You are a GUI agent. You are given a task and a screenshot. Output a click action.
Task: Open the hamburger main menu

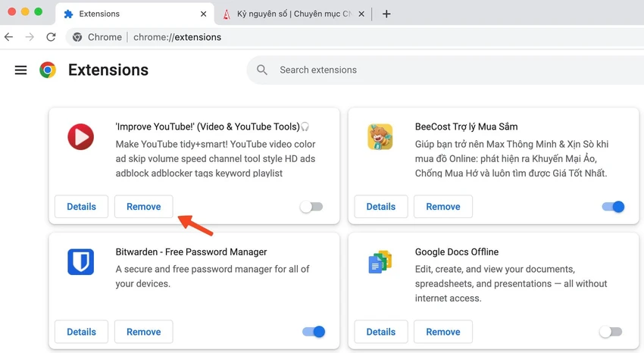[x=20, y=70]
